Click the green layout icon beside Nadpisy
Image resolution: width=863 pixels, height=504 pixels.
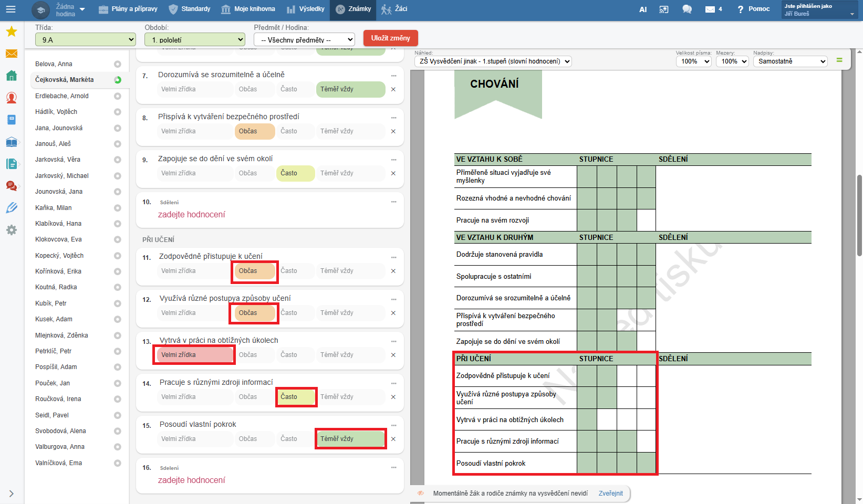839,60
